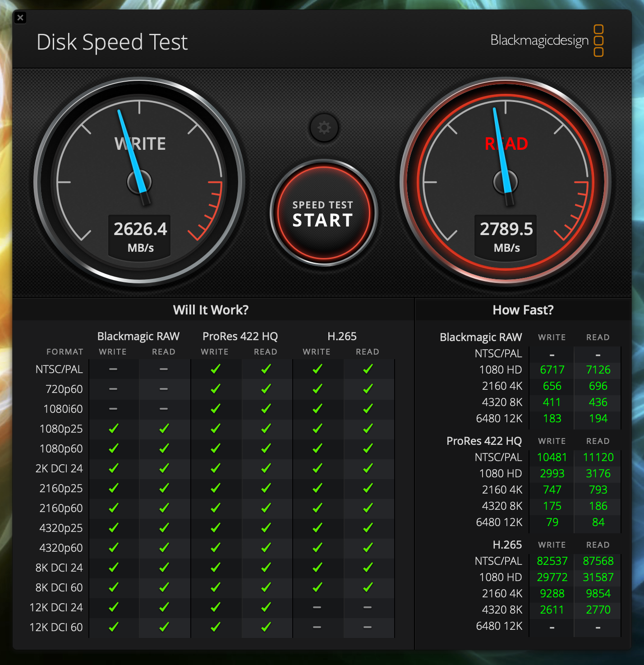
Task: Click H.265 read checkmark for 4320p25
Action: point(368,528)
